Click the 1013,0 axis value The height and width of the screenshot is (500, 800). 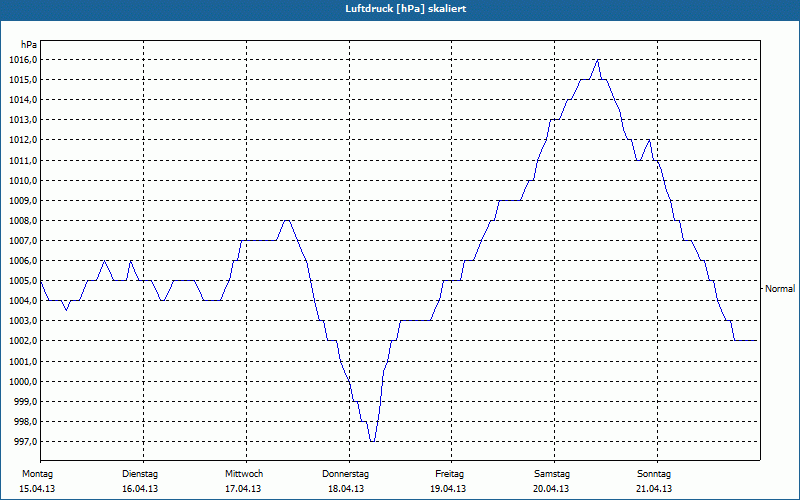[x=23, y=120]
